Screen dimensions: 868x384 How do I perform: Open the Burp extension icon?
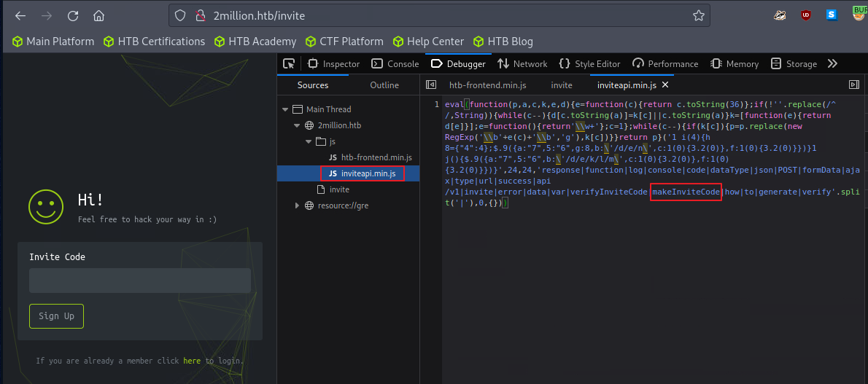pyautogui.click(x=859, y=13)
